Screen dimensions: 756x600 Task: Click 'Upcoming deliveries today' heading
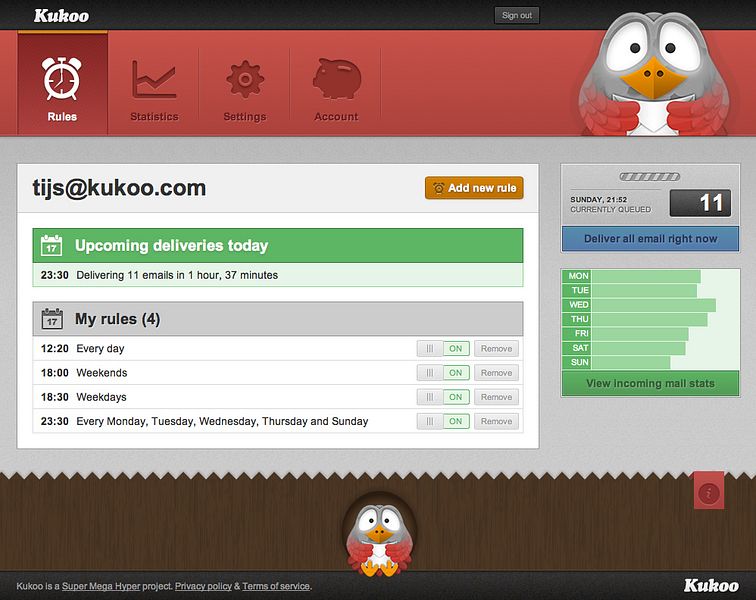pyautogui.click(x=171, y=245)
